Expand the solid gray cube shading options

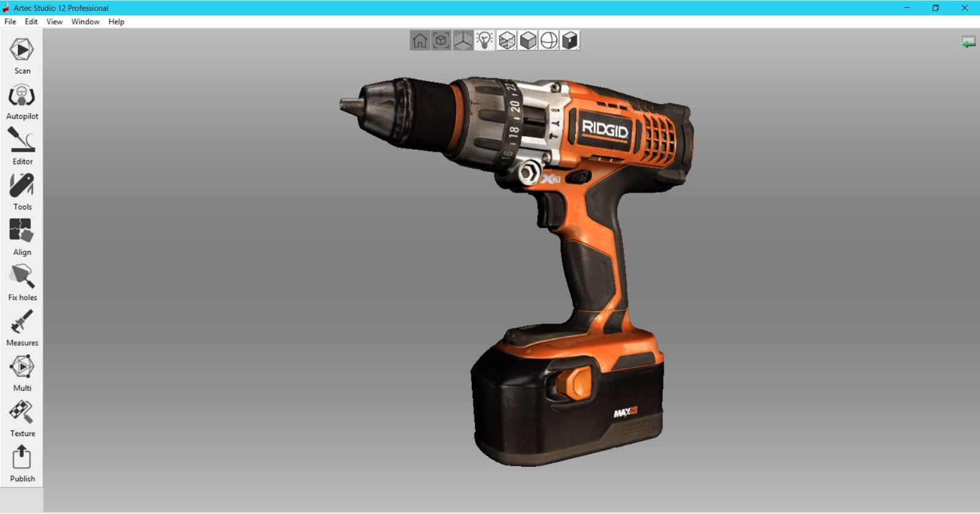pos(528,41)
